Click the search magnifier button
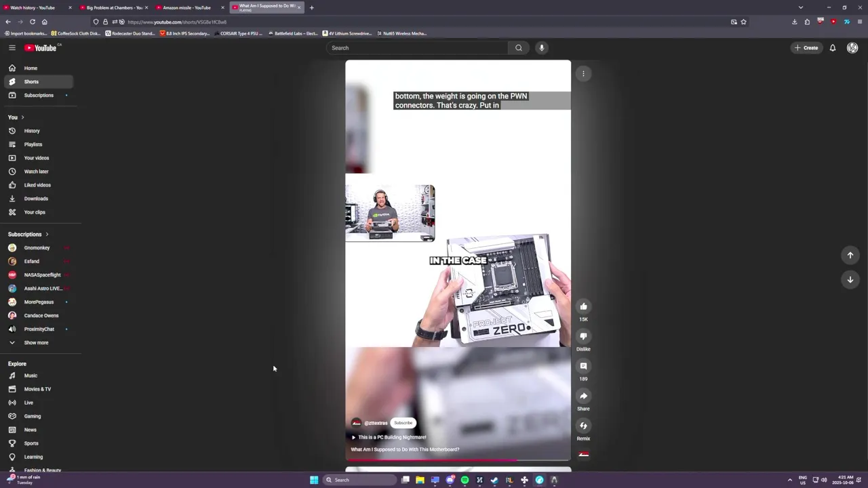 point(519,47)
